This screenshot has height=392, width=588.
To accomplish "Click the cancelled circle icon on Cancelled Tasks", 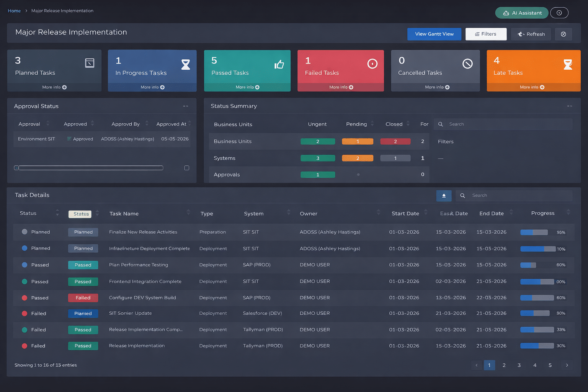I will coord(467,64).
